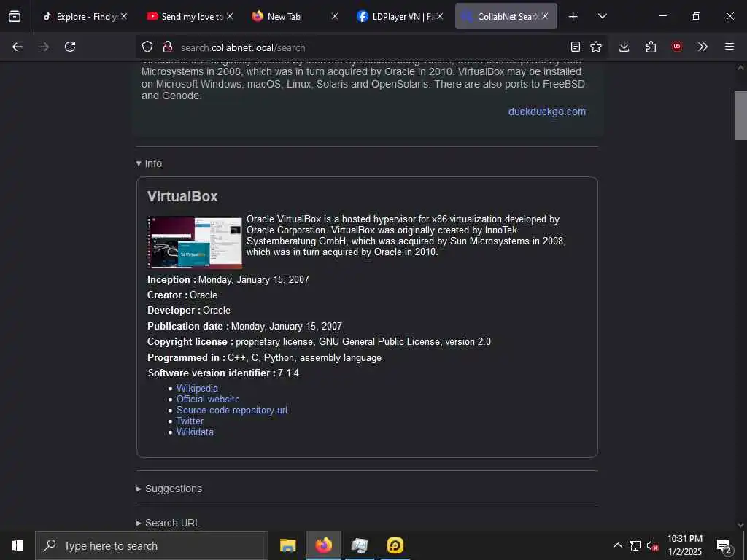Viewport: 747px width, 560px height.
Task: Open the Official website link
Action: 208,399
